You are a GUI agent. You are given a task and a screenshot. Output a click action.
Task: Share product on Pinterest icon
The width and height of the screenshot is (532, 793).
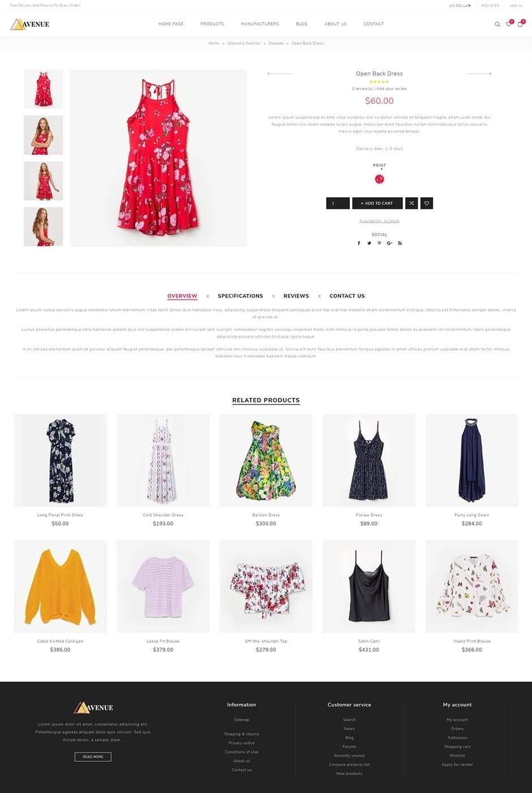(x=379, y=243)
